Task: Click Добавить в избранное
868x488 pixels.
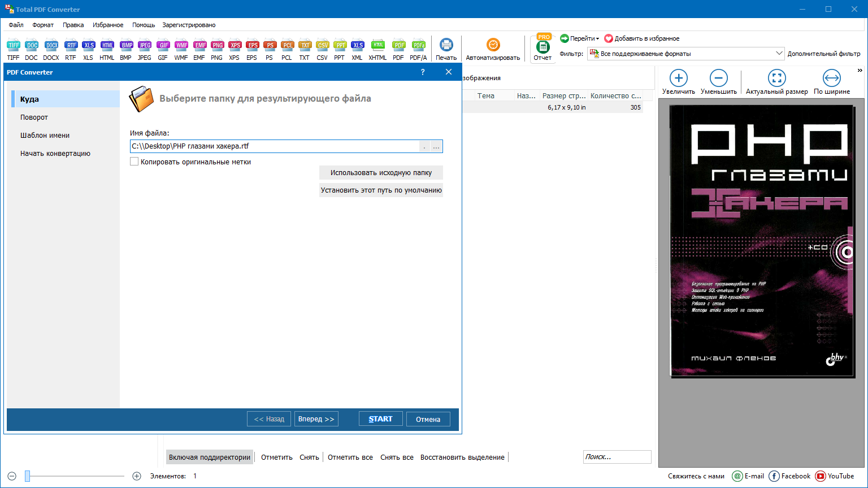Action: pyautogui.click(x=642, y=38)
